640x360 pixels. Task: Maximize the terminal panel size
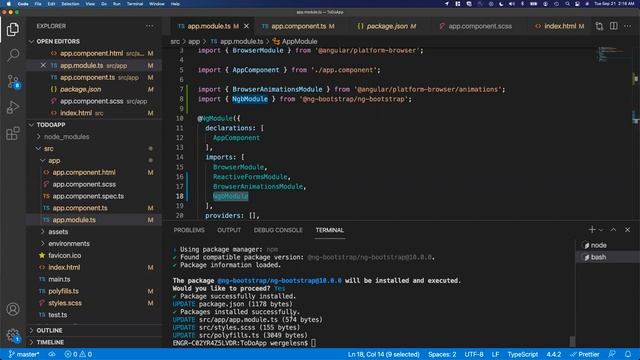click(613, 230)
